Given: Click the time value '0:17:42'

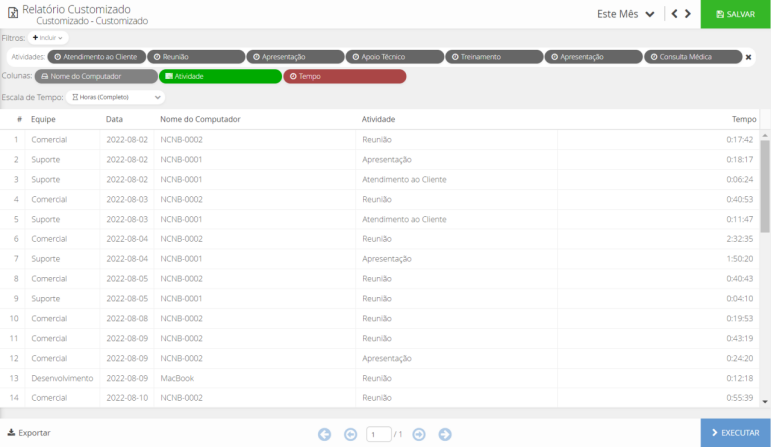Looking at the screenshot, I should [740, 139].
